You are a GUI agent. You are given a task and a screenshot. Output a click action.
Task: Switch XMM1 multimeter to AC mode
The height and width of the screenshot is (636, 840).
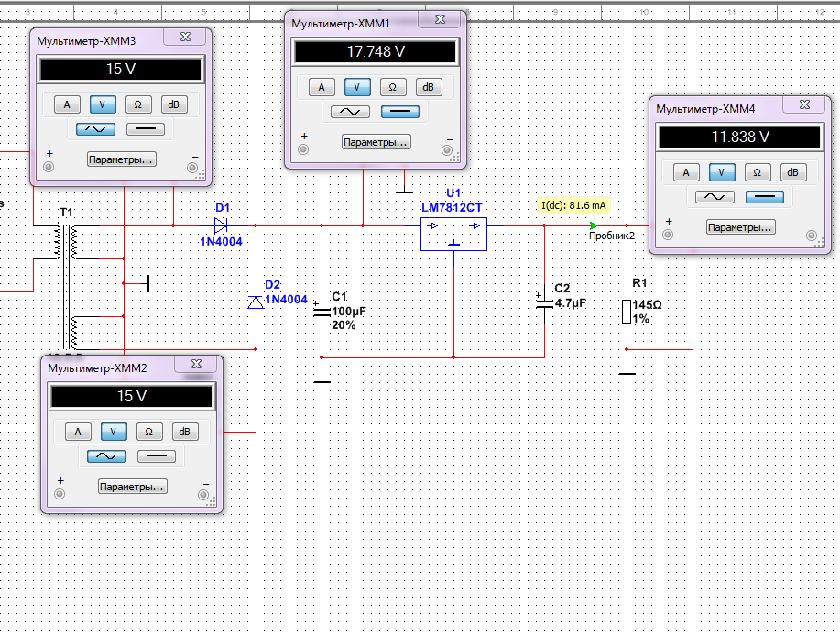350,112
